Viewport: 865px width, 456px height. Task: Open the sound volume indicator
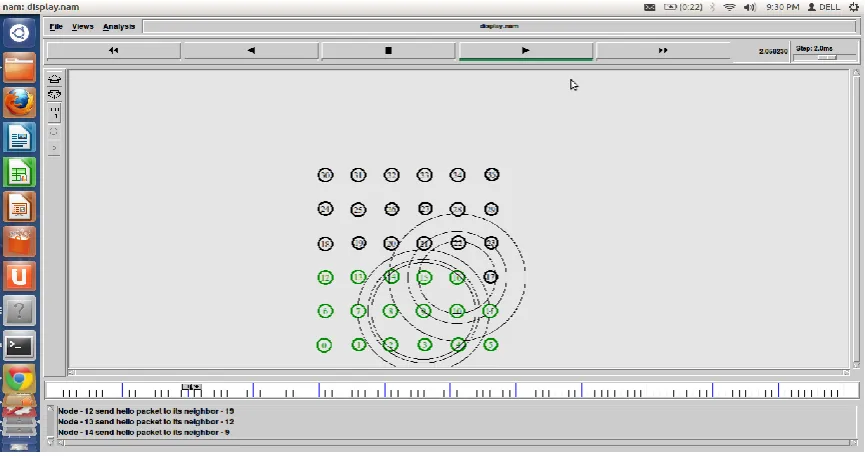click(750, 7)
